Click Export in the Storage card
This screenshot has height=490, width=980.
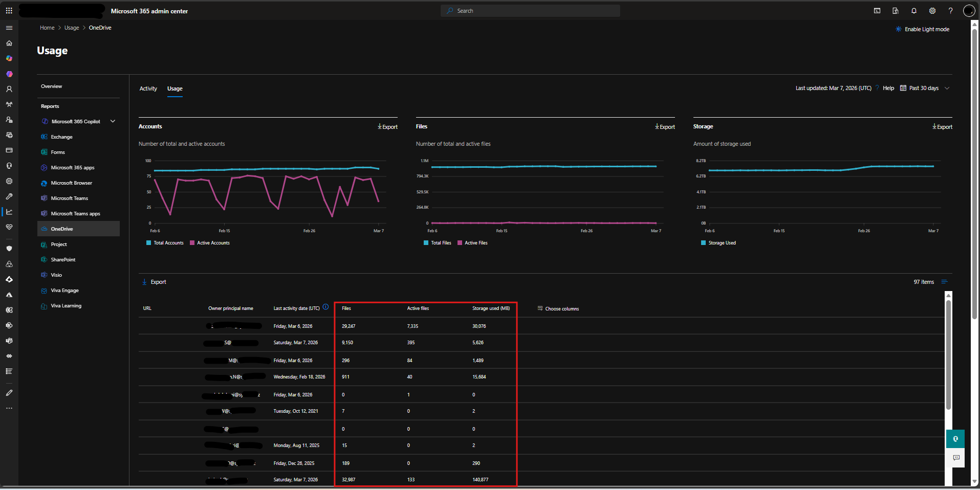pyautogui.click(x=942, y=127)
